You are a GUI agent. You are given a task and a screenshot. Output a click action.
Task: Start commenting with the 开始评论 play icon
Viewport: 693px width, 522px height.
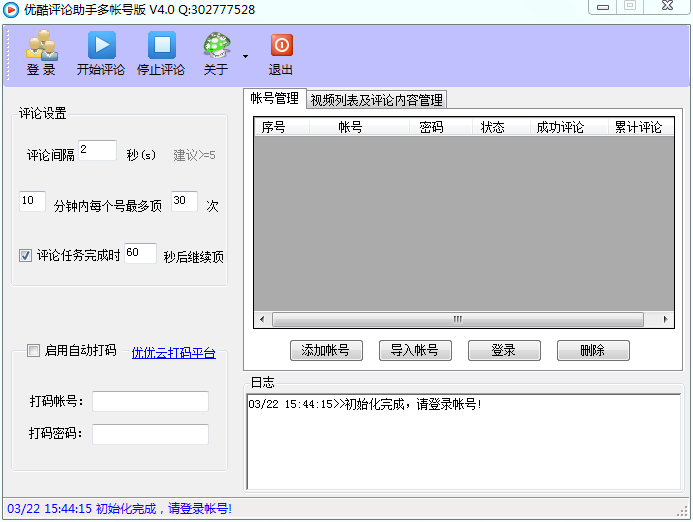pyautogui.click(x=102, y=45)
